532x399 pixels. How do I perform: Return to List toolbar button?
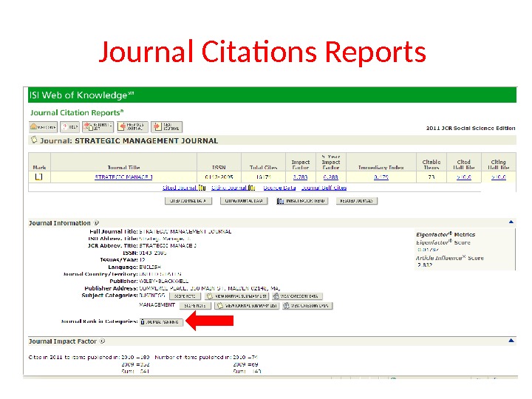(x=98, y=127)
